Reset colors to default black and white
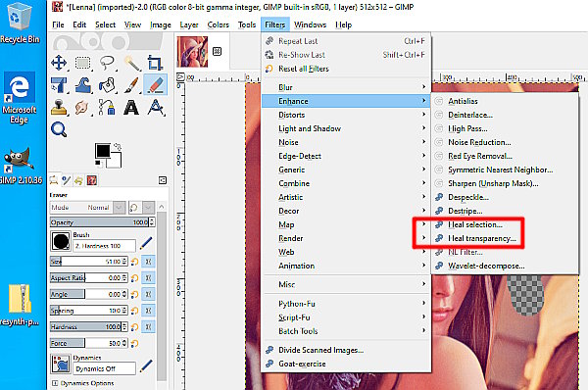588x390 pixels. [98, 163]
